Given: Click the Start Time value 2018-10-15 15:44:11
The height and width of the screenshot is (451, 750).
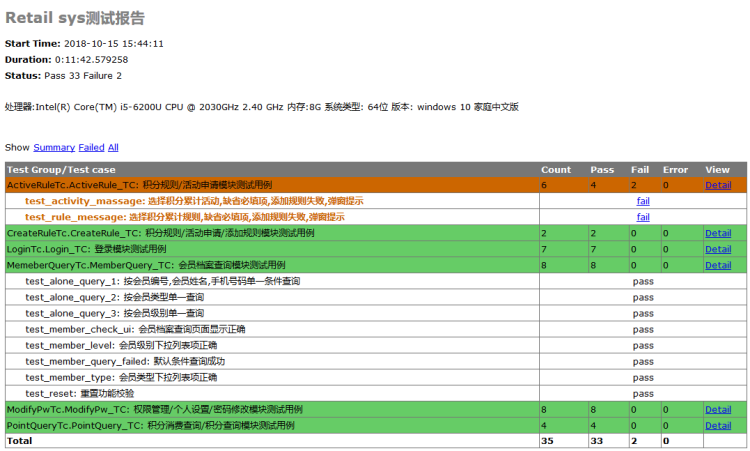Looking at the screenshot, I should pos(114,44).
